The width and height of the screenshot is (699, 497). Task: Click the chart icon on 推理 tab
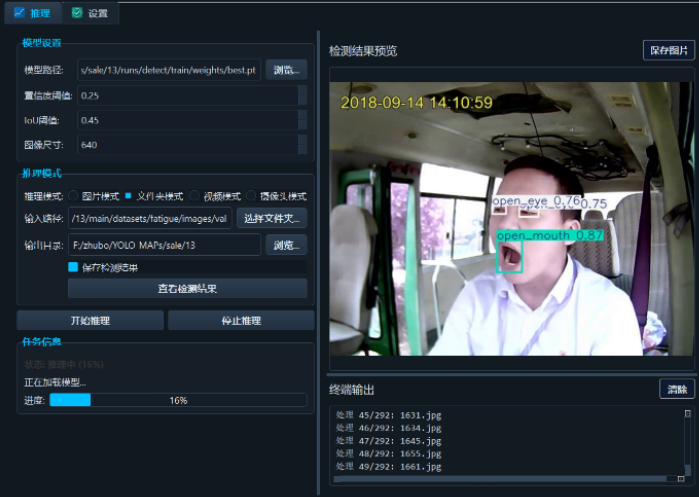point(19,12)
